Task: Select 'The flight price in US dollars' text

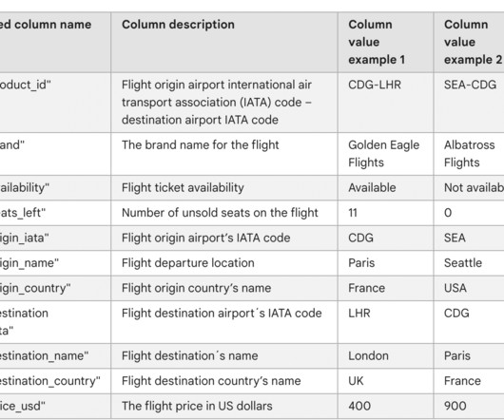Action: click(197, 406)
